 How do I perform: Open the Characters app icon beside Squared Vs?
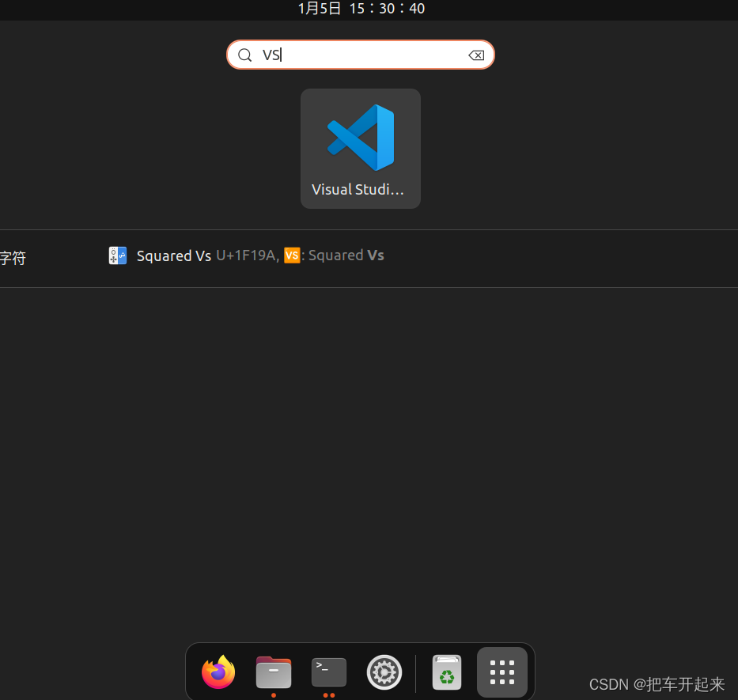(118, 255)
